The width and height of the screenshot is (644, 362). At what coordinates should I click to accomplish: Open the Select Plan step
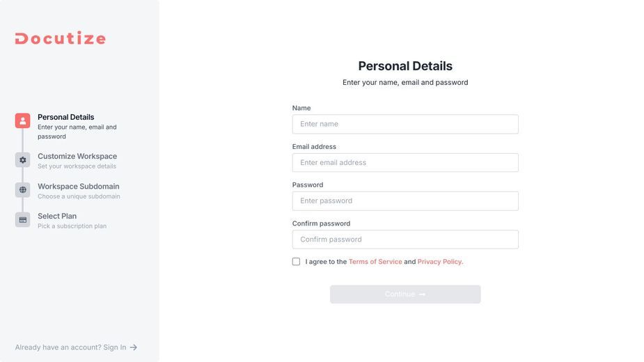coord(57,216)
